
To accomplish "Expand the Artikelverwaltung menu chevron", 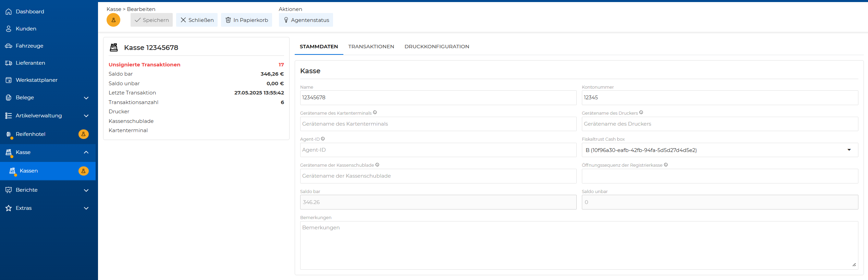I will tap(86, 116).
